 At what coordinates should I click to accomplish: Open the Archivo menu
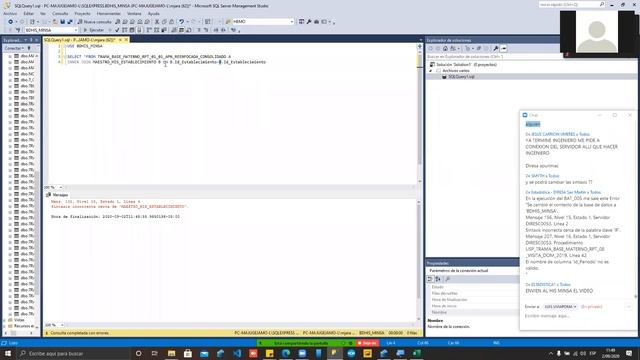tap(10, 13)
